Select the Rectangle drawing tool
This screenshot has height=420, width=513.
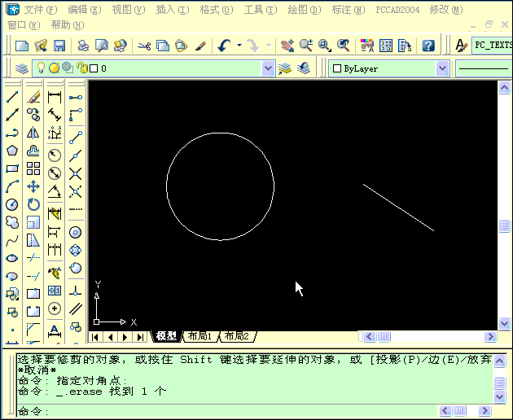12,168
